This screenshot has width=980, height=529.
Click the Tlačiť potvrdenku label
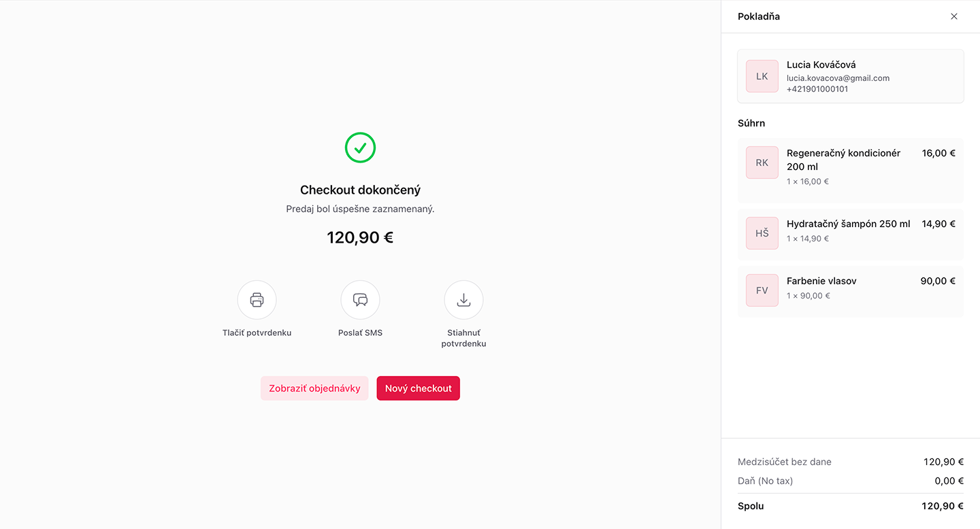257,332
